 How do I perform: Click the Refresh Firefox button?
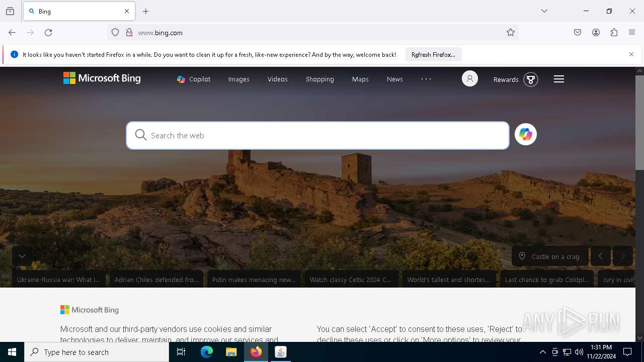tap(433, 55)
